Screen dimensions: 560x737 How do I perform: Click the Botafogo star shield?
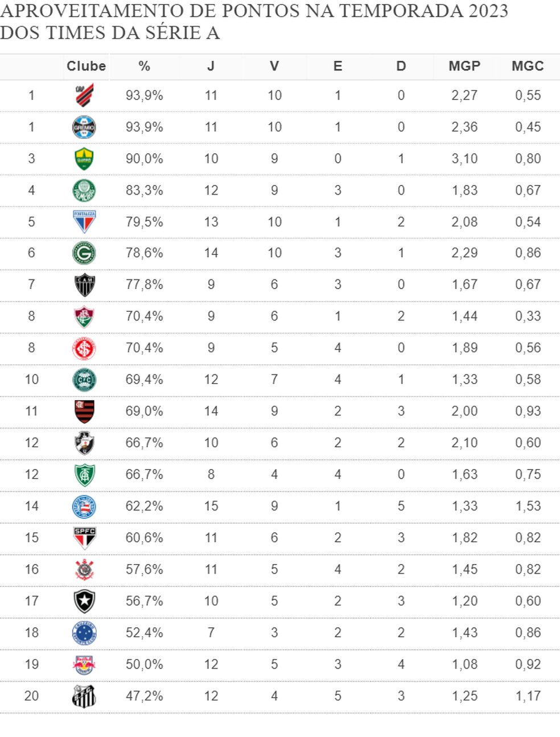click(84, 601)
